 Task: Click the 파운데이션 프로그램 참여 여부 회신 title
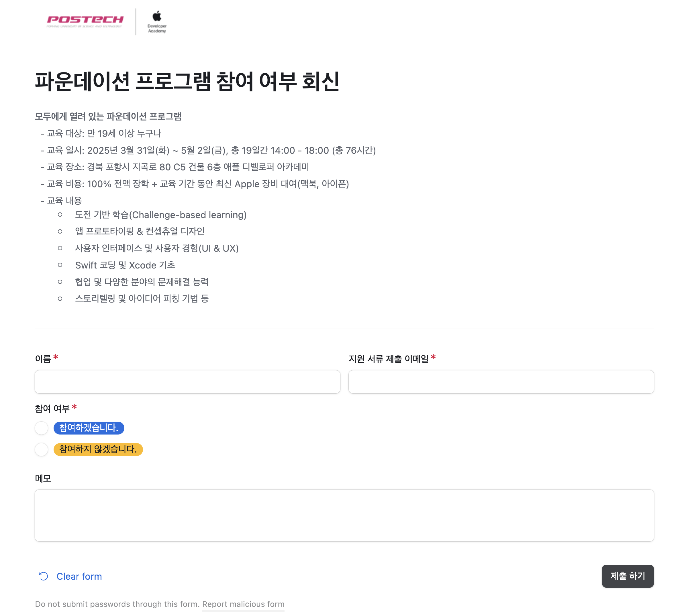[187, 82]
